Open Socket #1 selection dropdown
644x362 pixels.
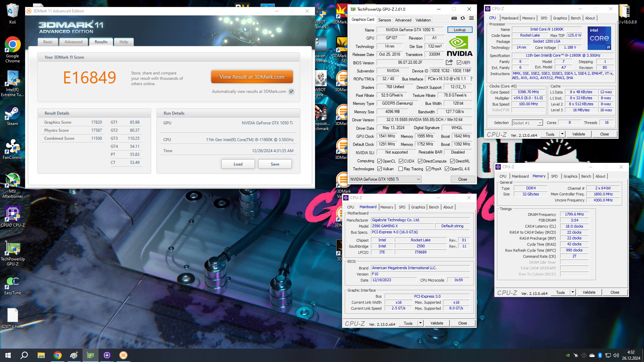coord(527,123)
